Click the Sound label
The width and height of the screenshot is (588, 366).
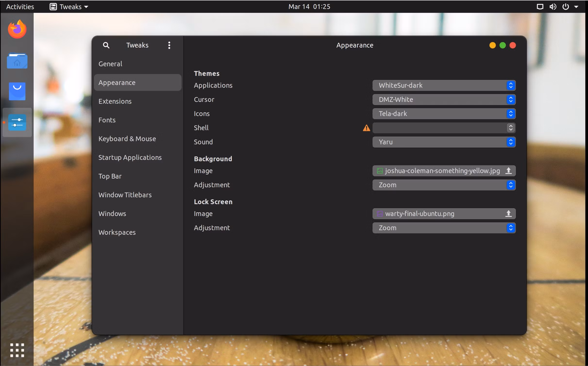[203, 142]
